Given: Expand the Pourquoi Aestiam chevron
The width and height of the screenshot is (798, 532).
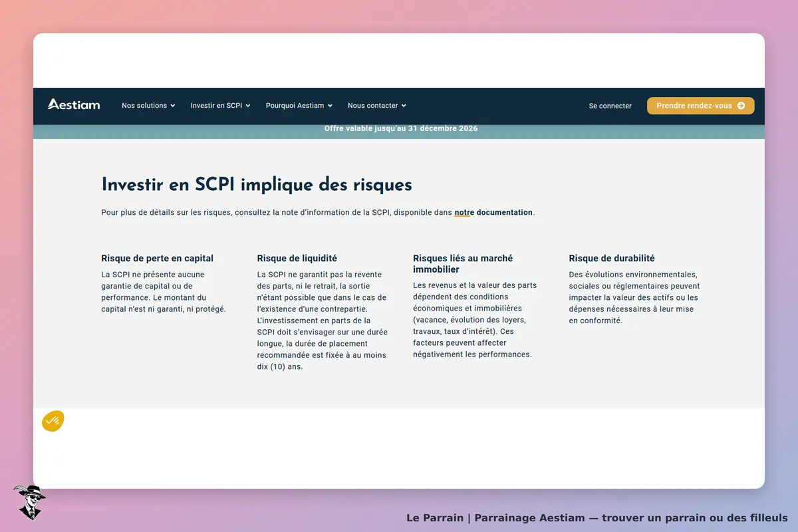Looking at the screenshot, I should coord(330,106).
